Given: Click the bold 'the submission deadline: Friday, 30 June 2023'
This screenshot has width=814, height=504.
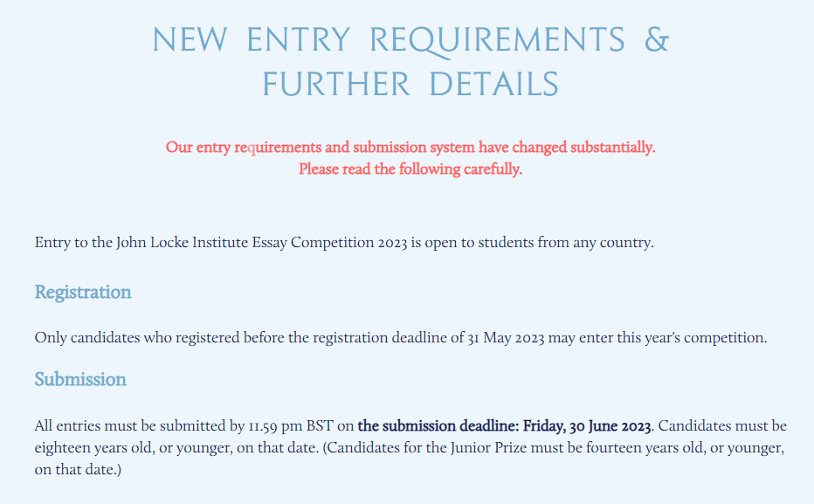Looking at the screenshot, I should click(x=504, y=426).
